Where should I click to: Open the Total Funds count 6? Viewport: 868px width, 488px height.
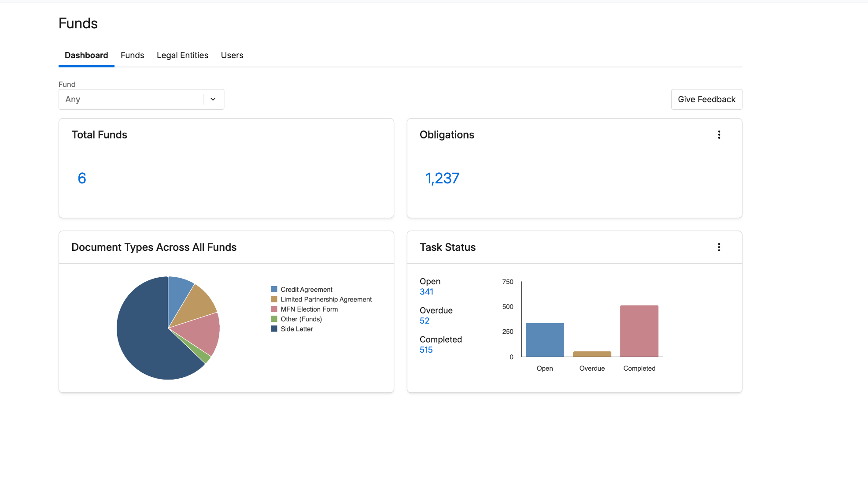(x=82, y=179)
